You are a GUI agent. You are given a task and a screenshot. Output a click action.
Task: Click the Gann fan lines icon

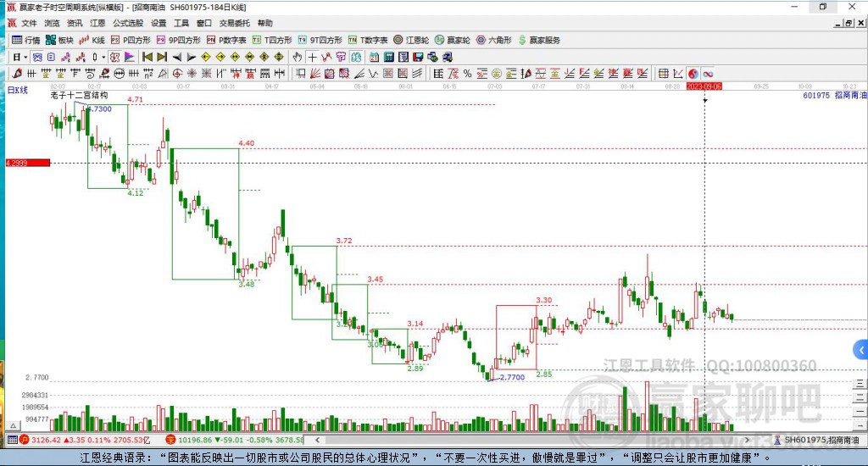point(314,74)
